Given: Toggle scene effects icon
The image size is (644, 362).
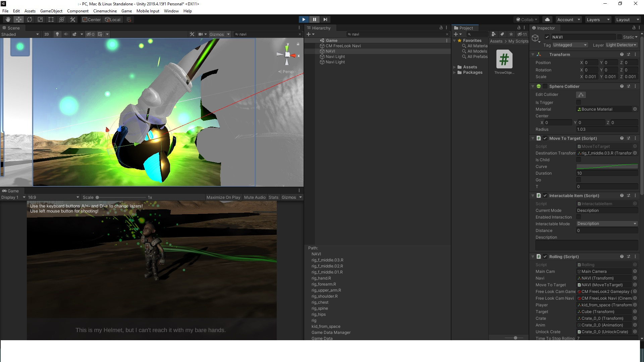Looking at the screenshot, I should (x=74, y=34).
